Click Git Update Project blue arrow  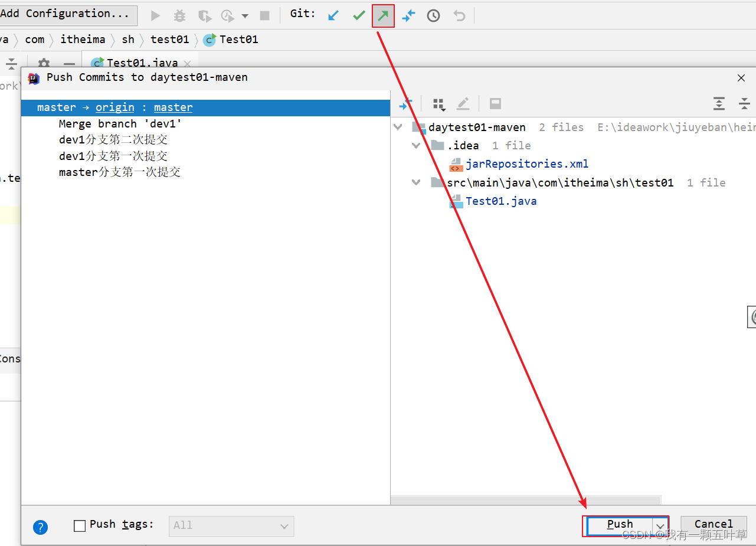(333, 16)
